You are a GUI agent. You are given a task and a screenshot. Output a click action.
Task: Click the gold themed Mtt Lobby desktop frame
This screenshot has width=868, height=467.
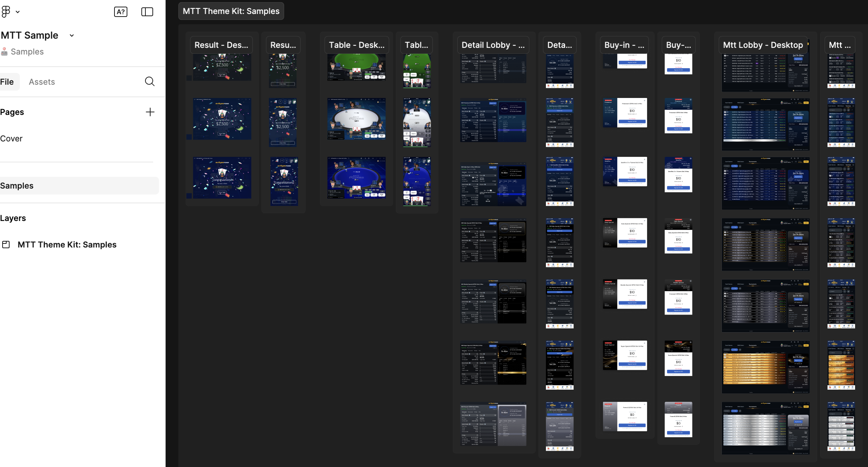tap(765, 366)
